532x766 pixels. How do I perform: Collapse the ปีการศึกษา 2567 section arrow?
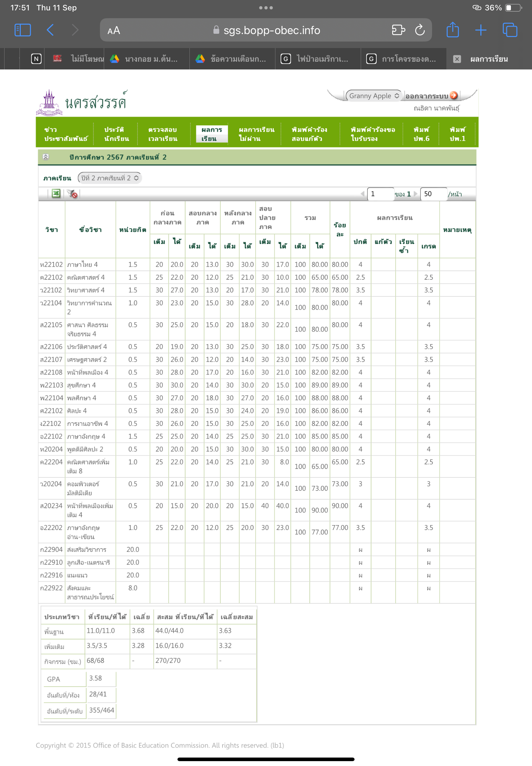click(46, 157)
